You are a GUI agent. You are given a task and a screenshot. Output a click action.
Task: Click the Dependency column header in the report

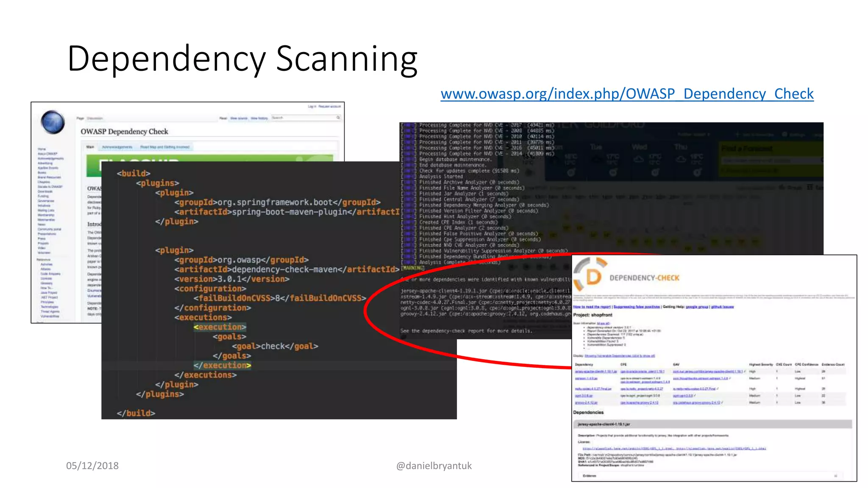pos(584,364)
